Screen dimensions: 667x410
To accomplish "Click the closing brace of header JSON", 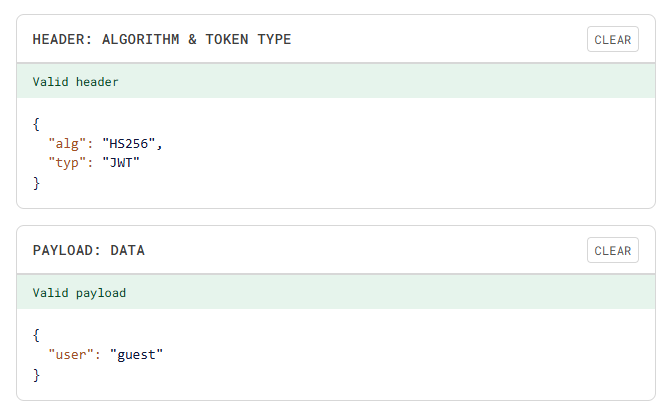I will pos(36,182).
